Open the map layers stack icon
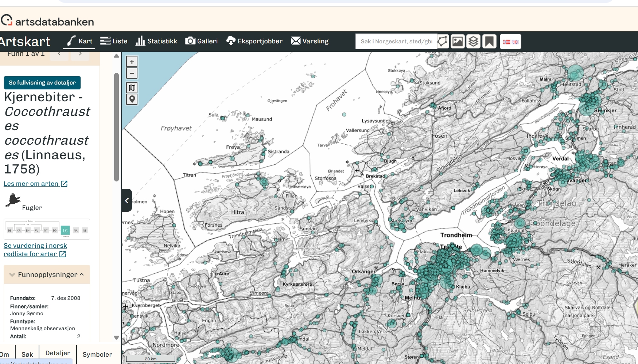Screen dimensions: 638x364 tap(473, 42)
